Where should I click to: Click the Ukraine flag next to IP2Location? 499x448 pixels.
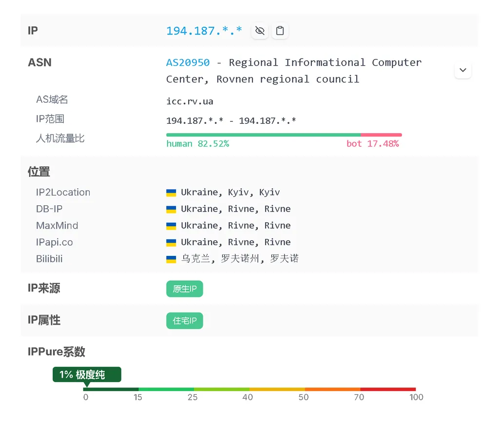171,192
